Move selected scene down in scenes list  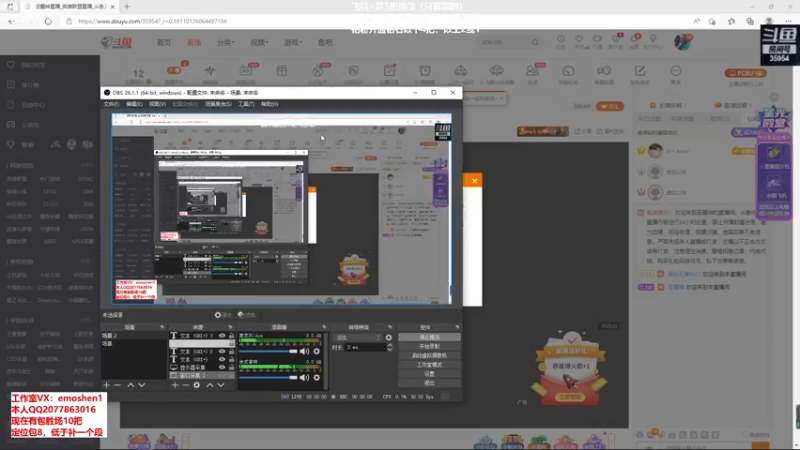(x=142, y=385)
